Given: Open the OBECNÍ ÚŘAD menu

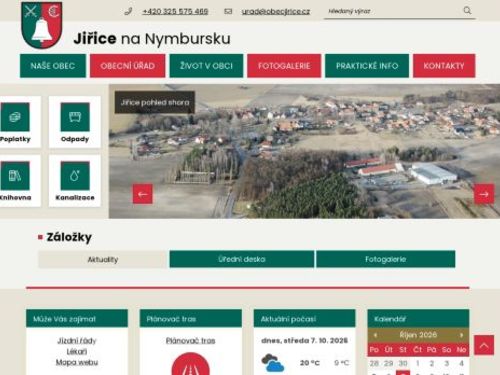Looking at the screenshot, I should pyautogui.click(x=128, y=66).
